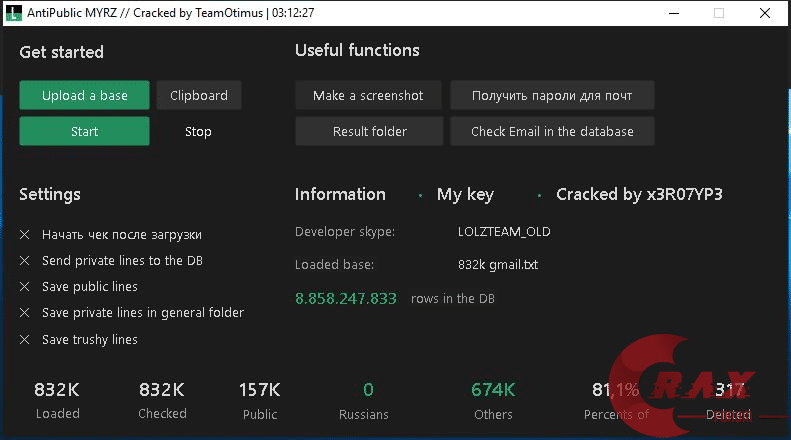The width and height of the screenshot is (791, 440).
Task: Toggle the Начать чек после загрузки option
Action: click(x=25, y=235)
